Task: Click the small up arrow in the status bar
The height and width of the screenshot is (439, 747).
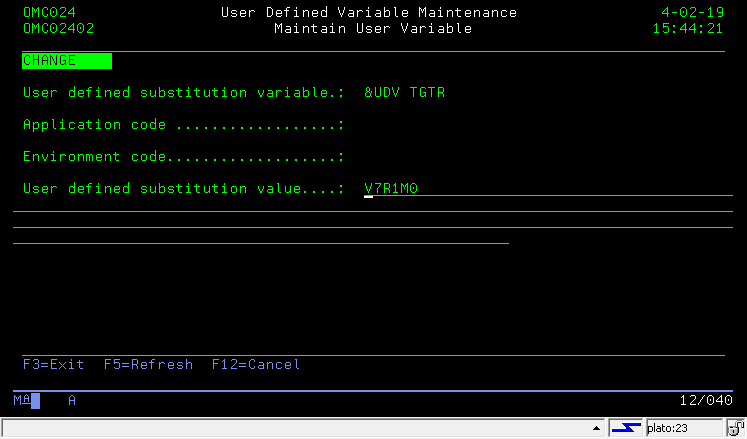Action: [598, 429]
